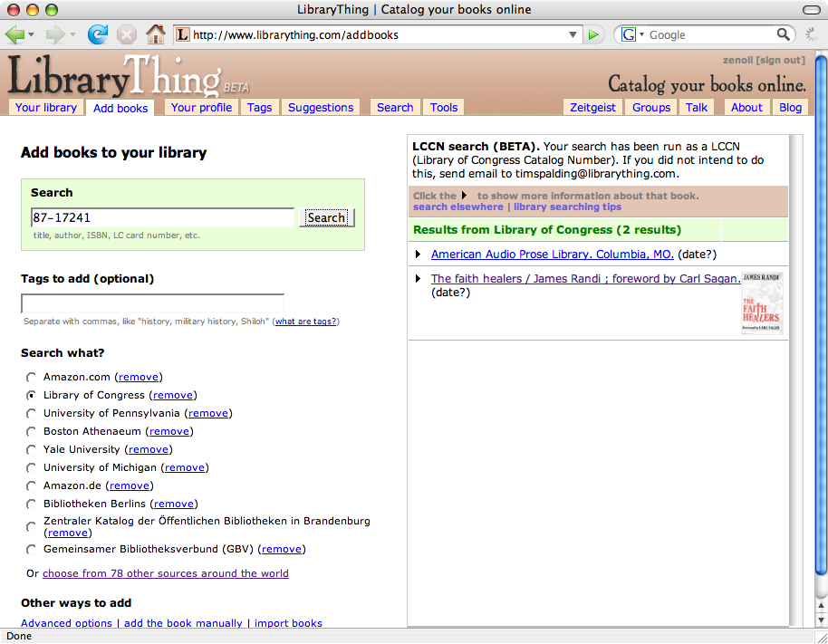
Task: Open the Tools tab
Action: pos(444,107)
